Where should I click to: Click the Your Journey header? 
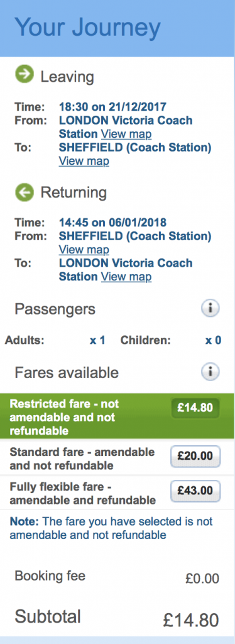pos(87,28)
